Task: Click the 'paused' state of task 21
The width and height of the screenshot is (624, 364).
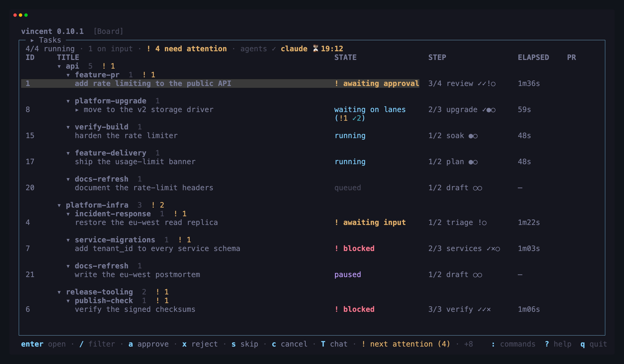Action: coord(348,275)
